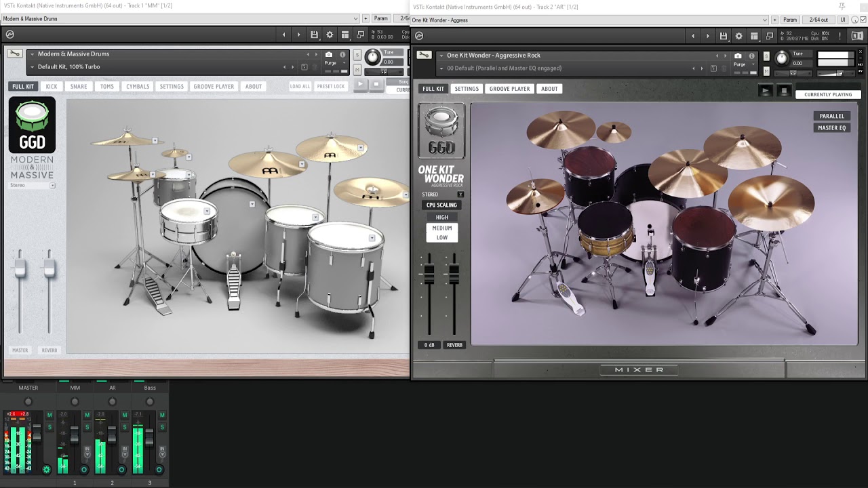Toggle MASTER EQ in One Kit Wonder

pyautogui.click(x=831, y=127)
